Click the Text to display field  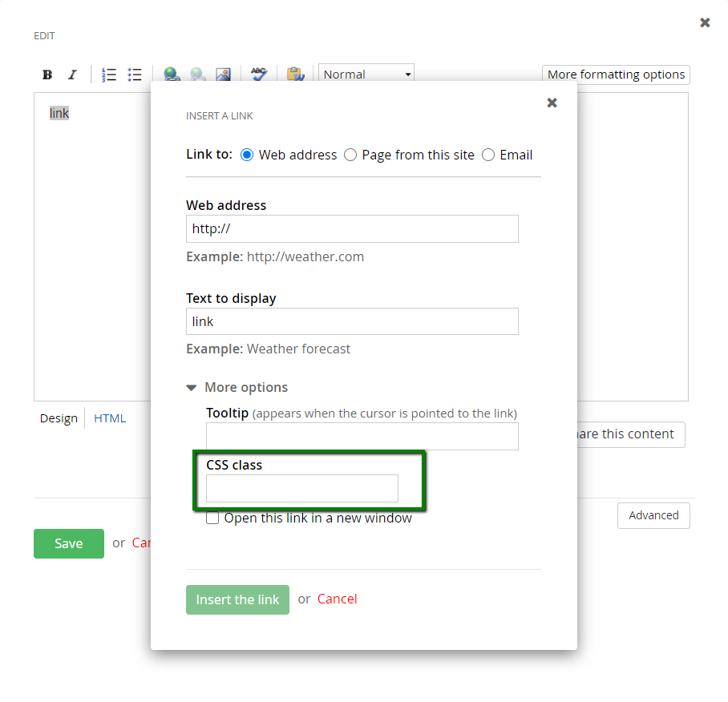click(352, 321)
